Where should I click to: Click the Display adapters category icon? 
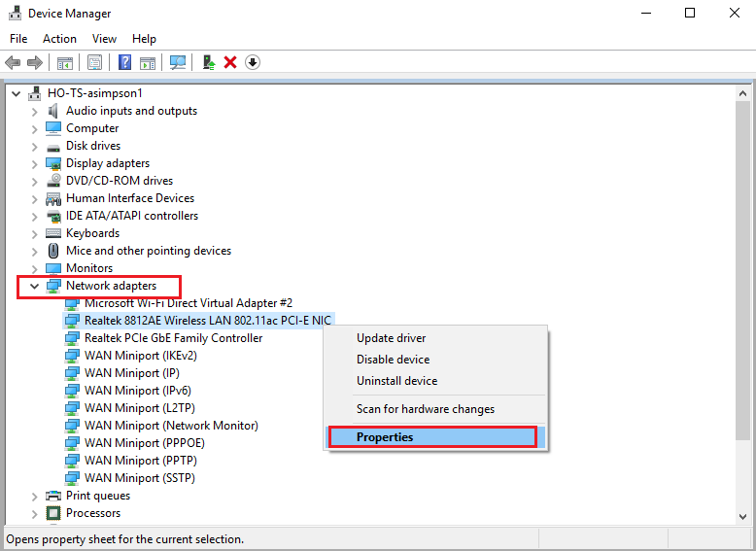[53, 163]
